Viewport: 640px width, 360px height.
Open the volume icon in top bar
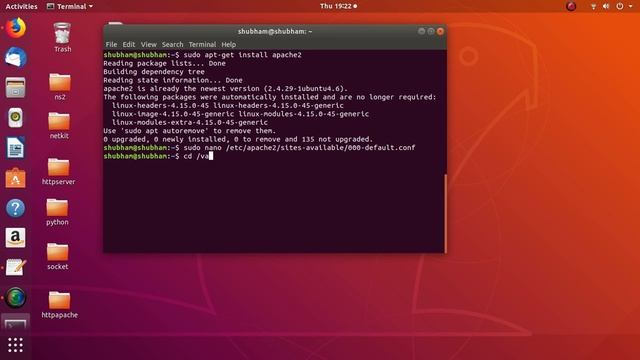pyautogui.click(x=606, y=6)
